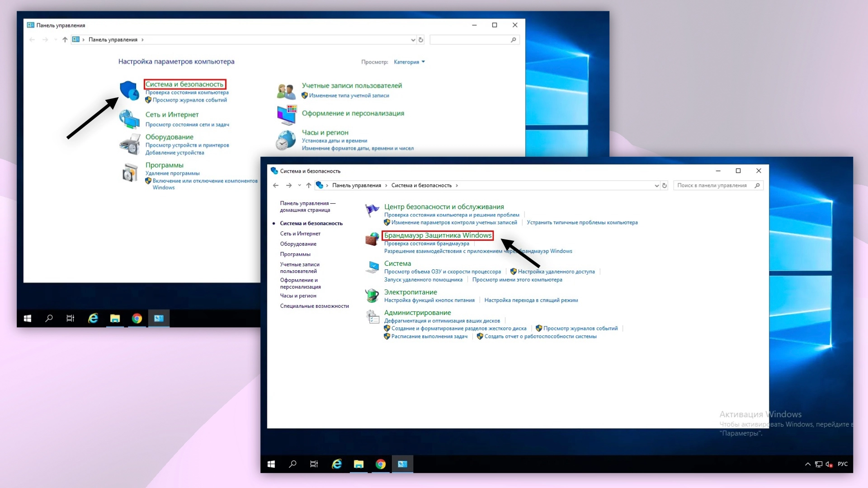Open recent locations dropdown next to forward arrow
Image resolution: width=868 pixels, height=488 pixels.
pos(299,185)
